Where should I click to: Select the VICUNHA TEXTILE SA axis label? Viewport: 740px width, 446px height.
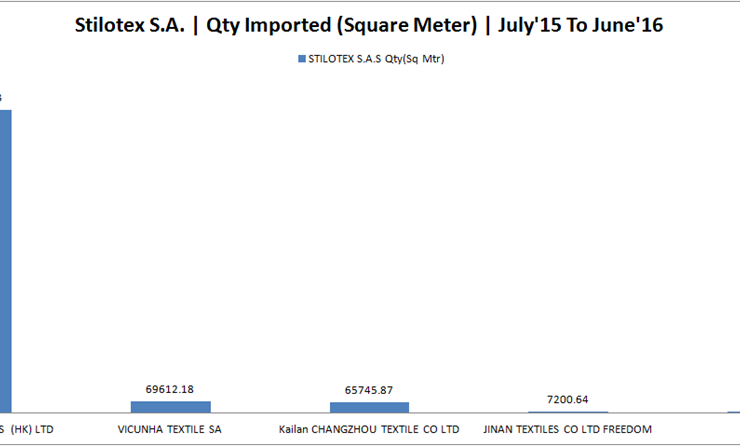(x=169, y=429)
